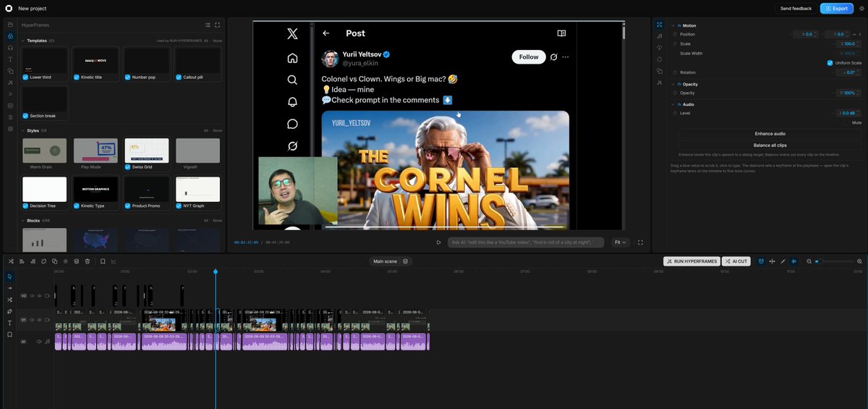Click the Opacity 100% value field
The image size is (868, 409).
pos(848,93)
